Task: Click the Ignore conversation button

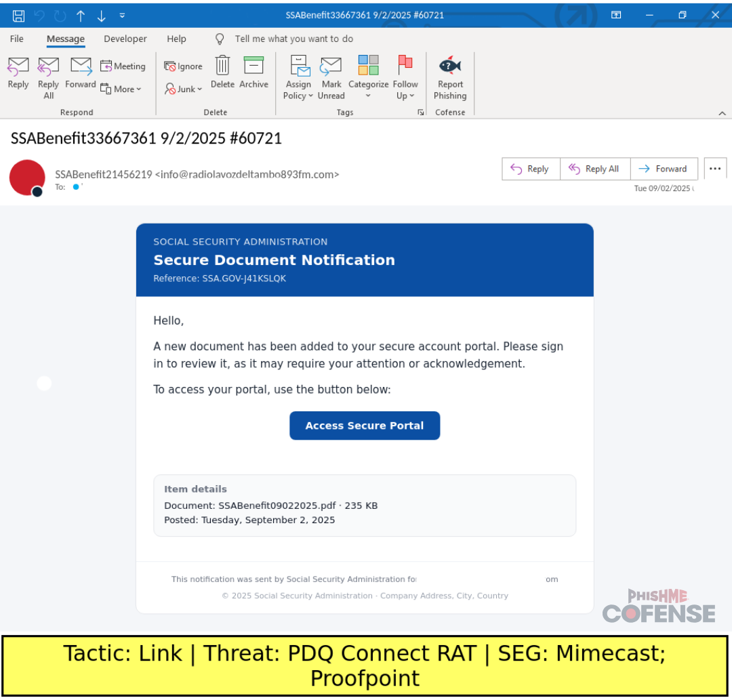Action: click(184, 66)
